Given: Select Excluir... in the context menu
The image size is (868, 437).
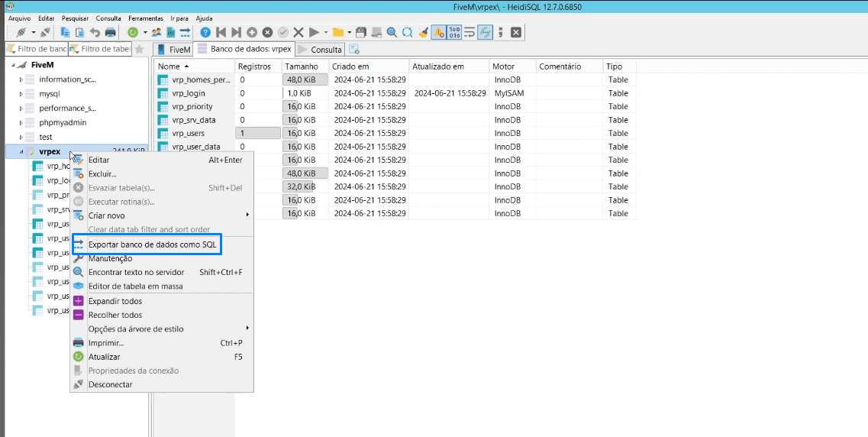Looking at the screenshot, I should 162,174.
